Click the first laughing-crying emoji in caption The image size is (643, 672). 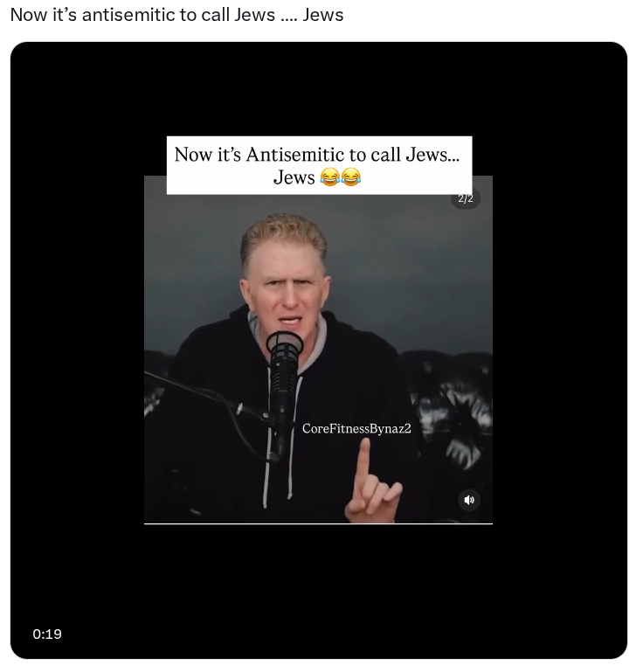(329, 177)
